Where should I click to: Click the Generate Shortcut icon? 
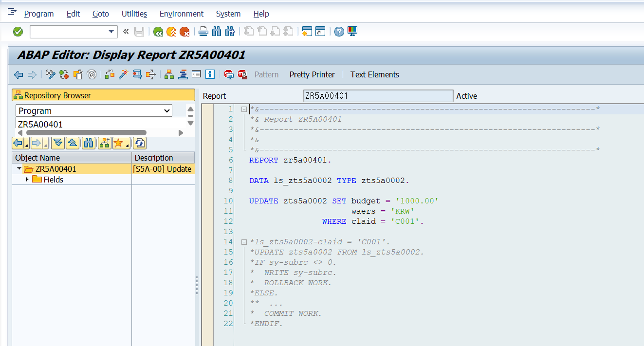pyautogui.click(x=320, y=32)
